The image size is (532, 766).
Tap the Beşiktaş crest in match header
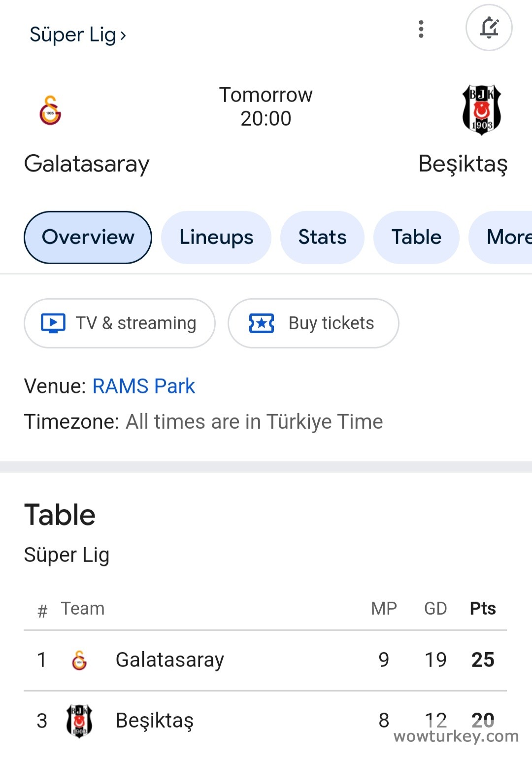click(481, 110)
